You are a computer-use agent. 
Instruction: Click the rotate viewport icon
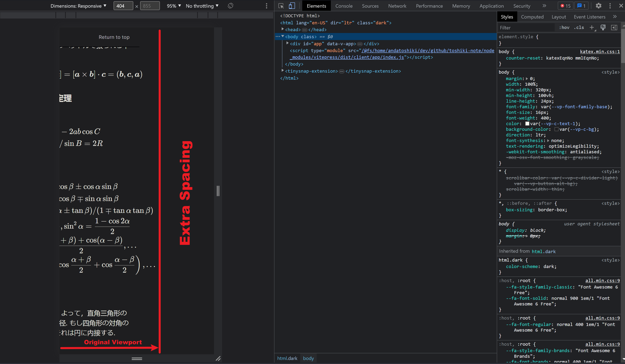[230, 6]
